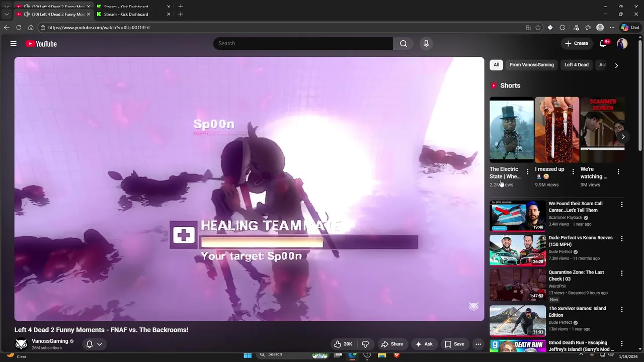The height and width of the screenshot is (362, 644).
Task: Go back in browser history
Action: pyautogui.click(x=6, y=28)
